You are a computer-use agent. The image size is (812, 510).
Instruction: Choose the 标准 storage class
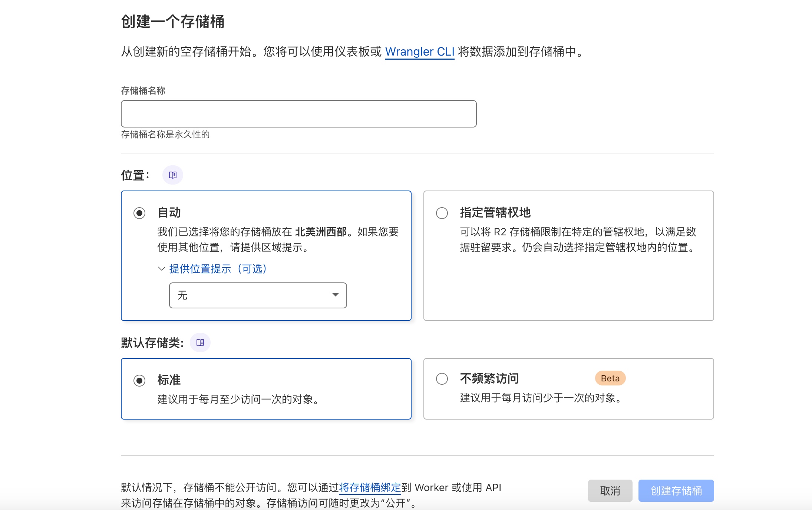tap(139, 380)
